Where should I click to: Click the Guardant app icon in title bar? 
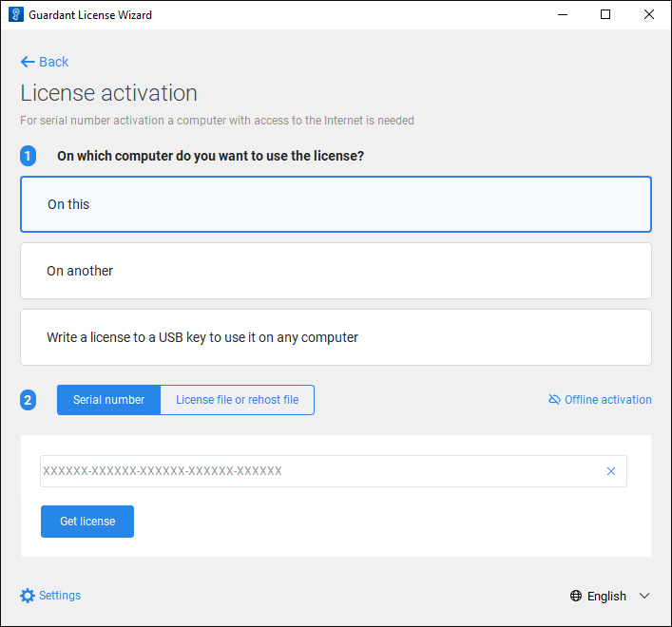point(15,15)
